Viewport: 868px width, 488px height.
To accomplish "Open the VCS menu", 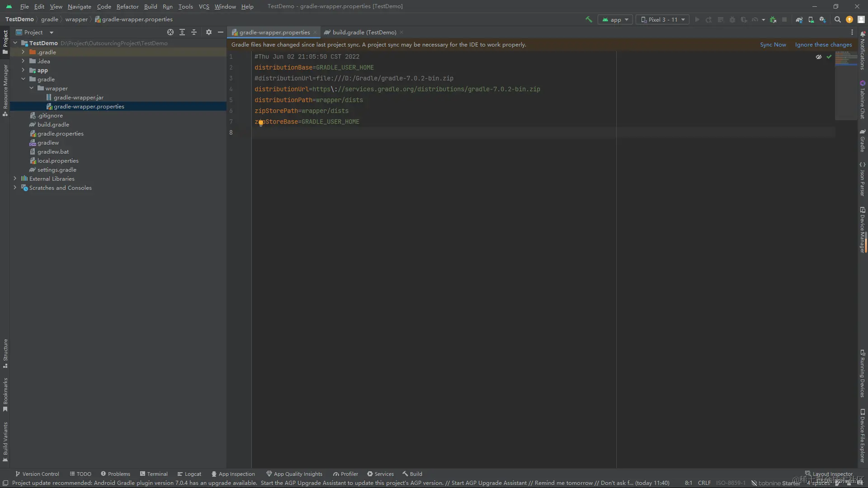I will tap(204, 6).
